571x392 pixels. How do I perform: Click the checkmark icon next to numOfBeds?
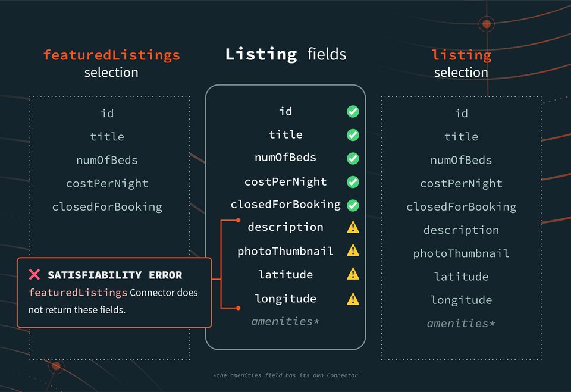coord(353,158)
